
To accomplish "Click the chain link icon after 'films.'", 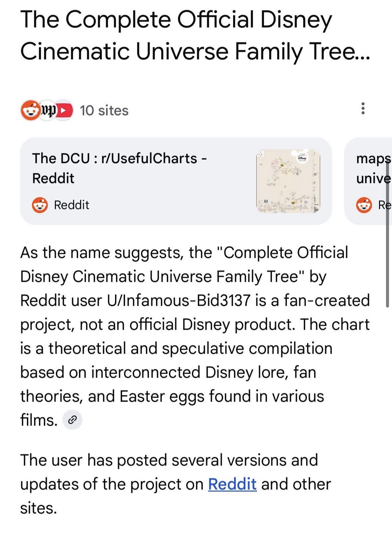I will point(72,420).
